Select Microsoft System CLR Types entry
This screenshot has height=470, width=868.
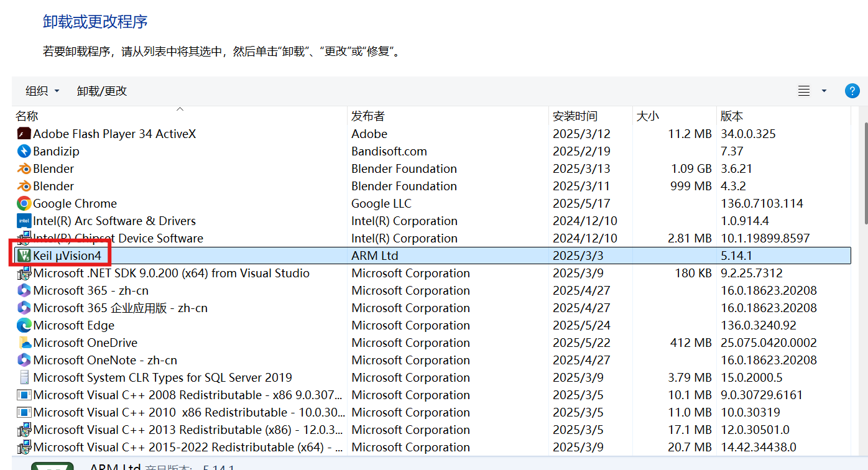point(162,377)
